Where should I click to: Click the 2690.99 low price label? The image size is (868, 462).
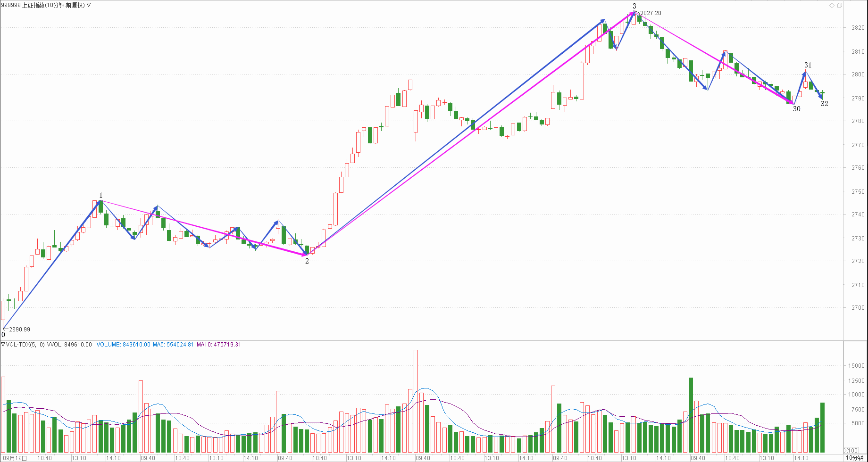[19, 330]
